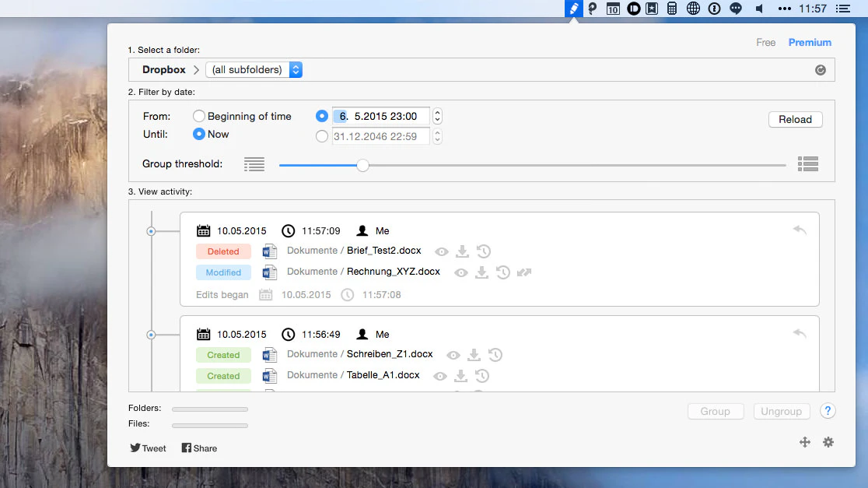Open the pencil app icon in the menu bar

coord(573,9)
